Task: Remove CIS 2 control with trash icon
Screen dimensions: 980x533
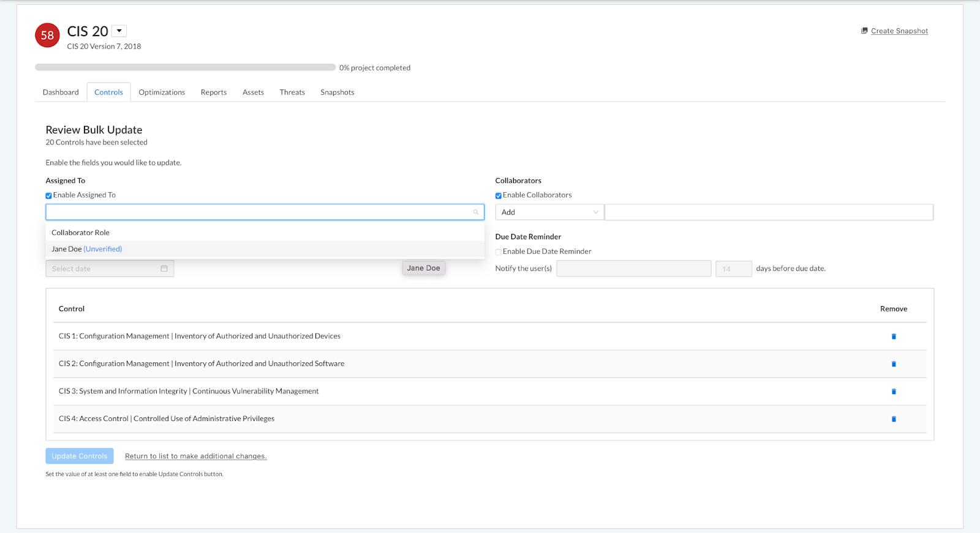Action: [x=894, y=364]
